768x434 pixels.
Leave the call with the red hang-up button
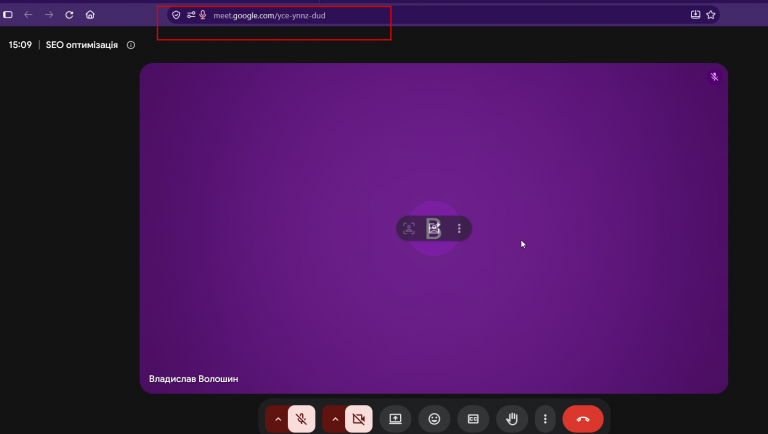point(583,419)
